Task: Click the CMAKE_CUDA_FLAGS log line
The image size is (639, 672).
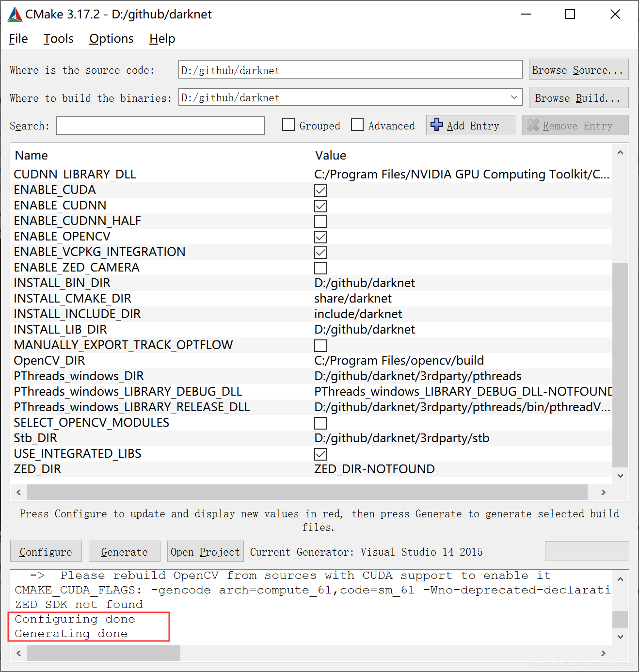Action: pos(313,590)
